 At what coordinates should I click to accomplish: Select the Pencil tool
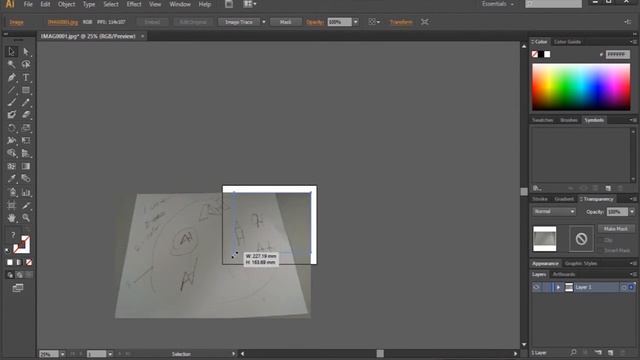pos(26,102)
